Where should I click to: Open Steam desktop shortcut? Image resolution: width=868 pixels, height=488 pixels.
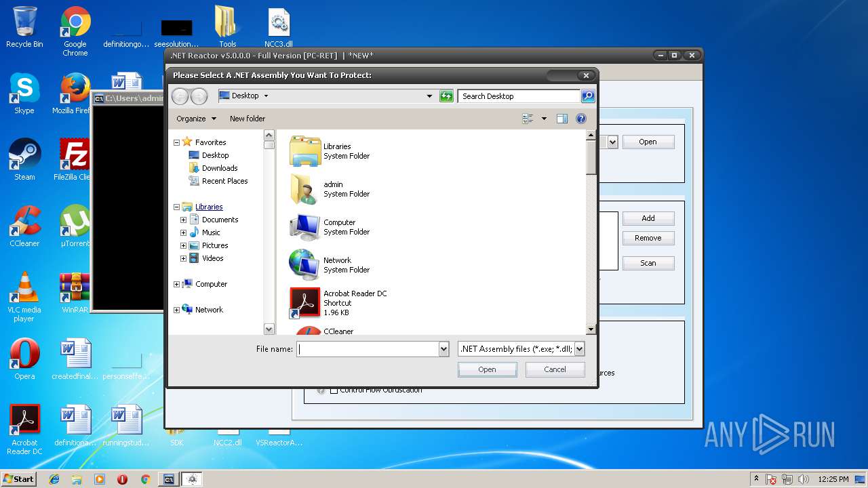point(24,160)
